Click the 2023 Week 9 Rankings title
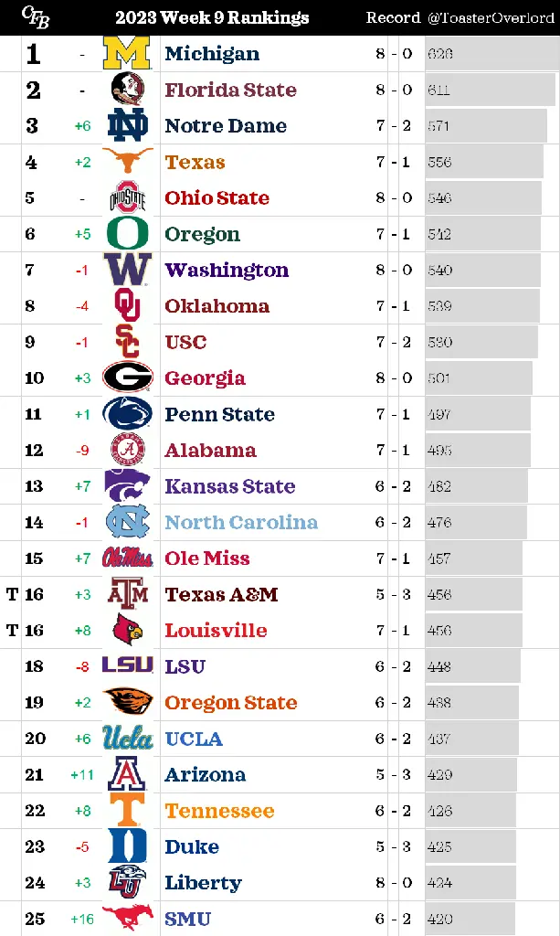The image size is (560, 936). 212,17
